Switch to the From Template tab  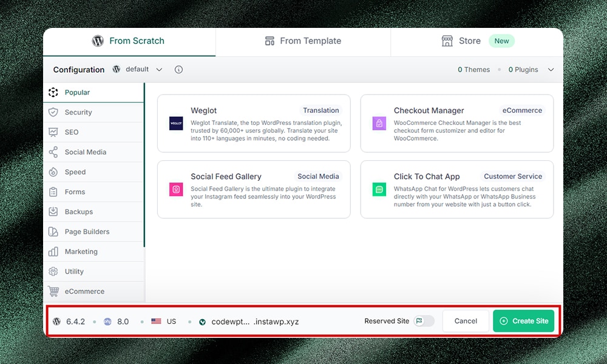pos(303,41)
